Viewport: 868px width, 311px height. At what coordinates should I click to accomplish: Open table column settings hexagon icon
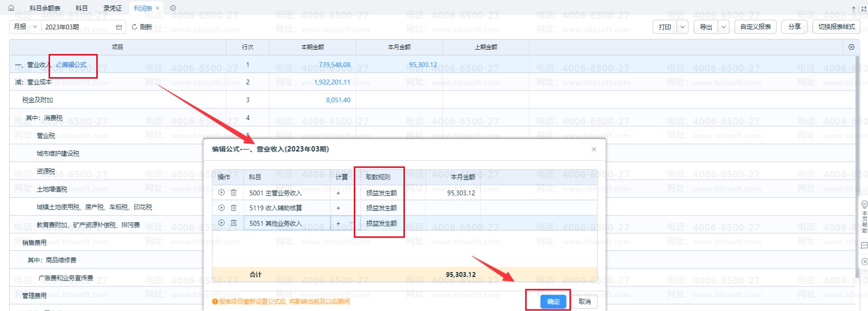click(x=851, y=47)
